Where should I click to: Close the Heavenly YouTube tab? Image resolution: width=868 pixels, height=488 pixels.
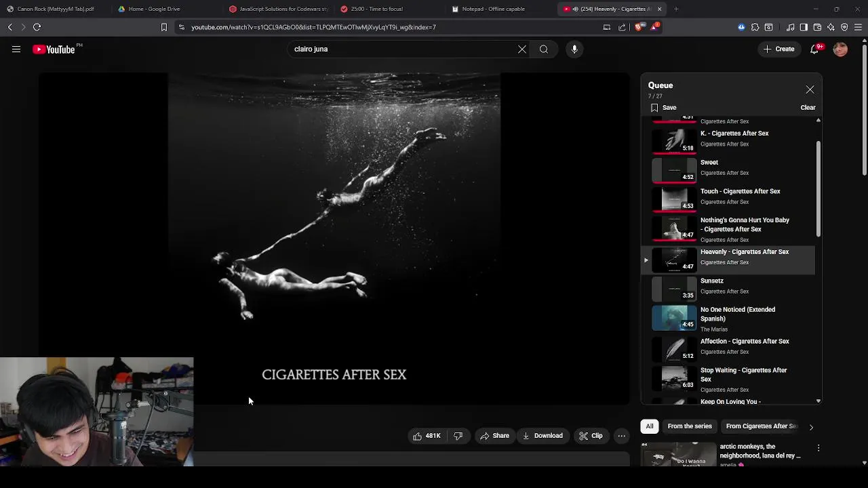659,9
